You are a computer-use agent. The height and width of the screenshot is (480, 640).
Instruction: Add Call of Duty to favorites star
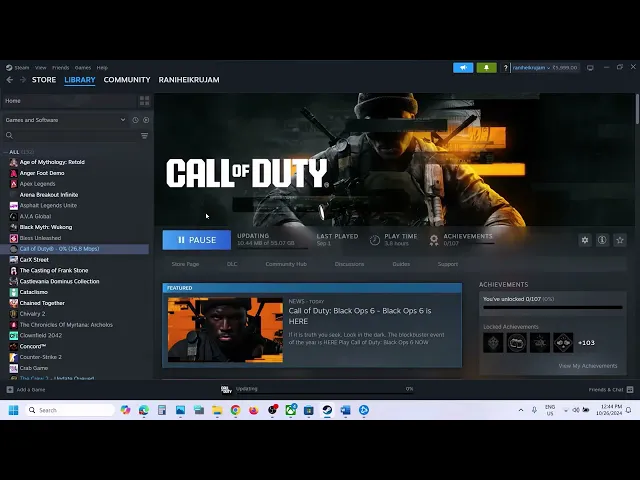(x=620, y=240)
